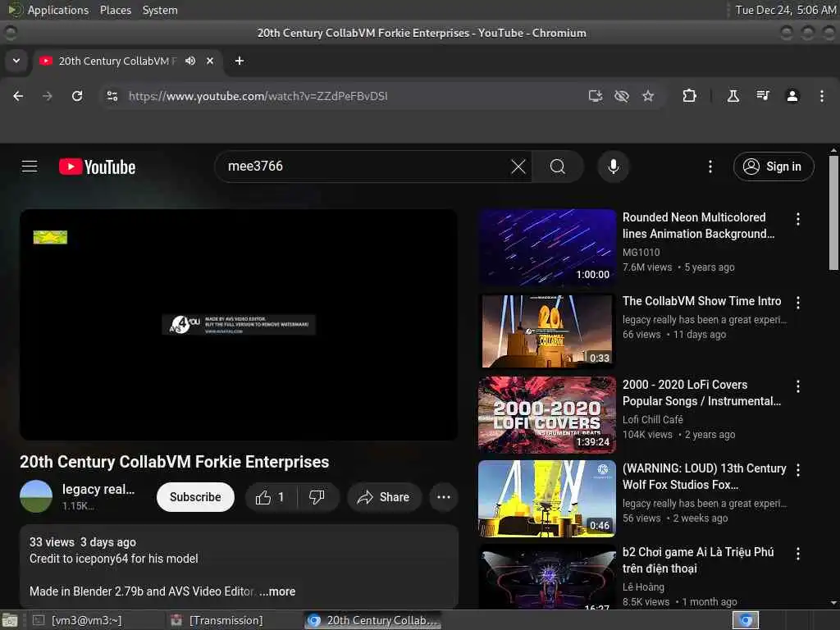Open the browser profile avatar icon
The height and width of the screenshot is (630, 840).
click(792, 96)
